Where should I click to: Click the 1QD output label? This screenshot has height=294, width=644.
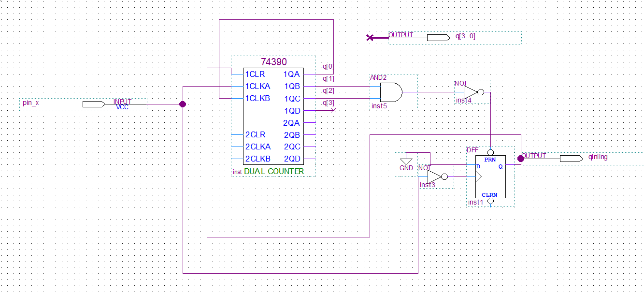pos(292,111)
